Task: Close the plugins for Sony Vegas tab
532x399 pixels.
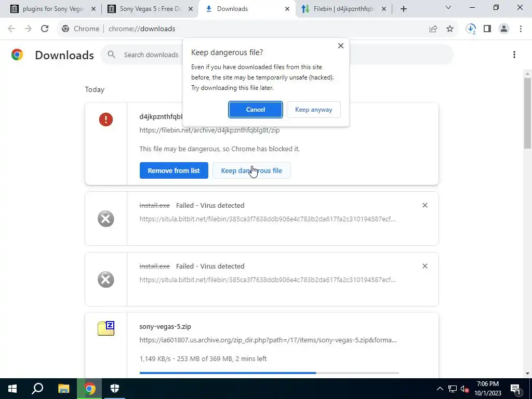Action: click(94, 9)
